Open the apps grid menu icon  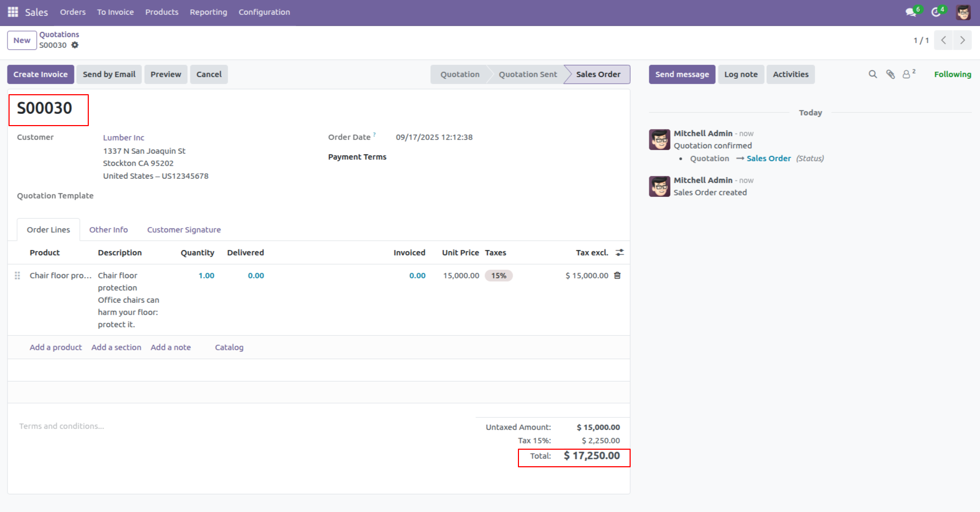pyautogui.click(x=13, y=12)
